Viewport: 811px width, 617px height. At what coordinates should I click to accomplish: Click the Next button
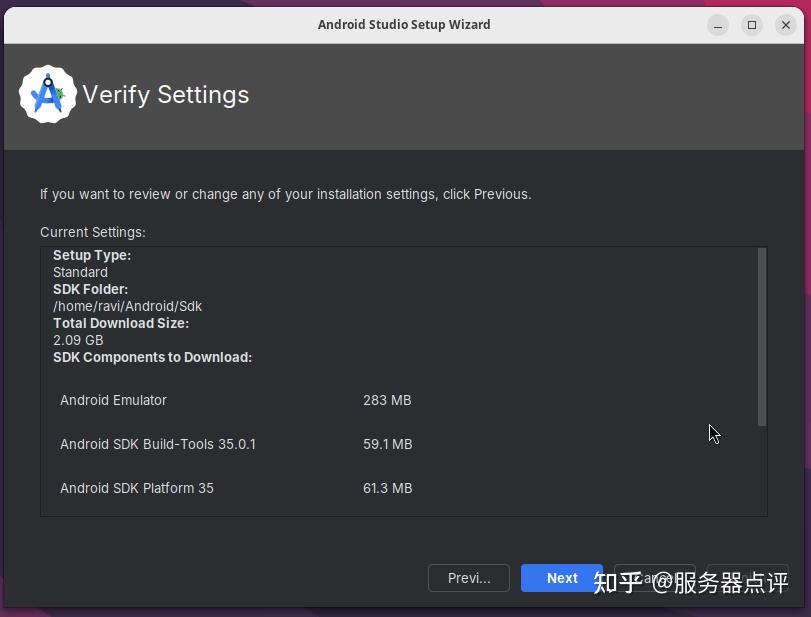[561, 578]
